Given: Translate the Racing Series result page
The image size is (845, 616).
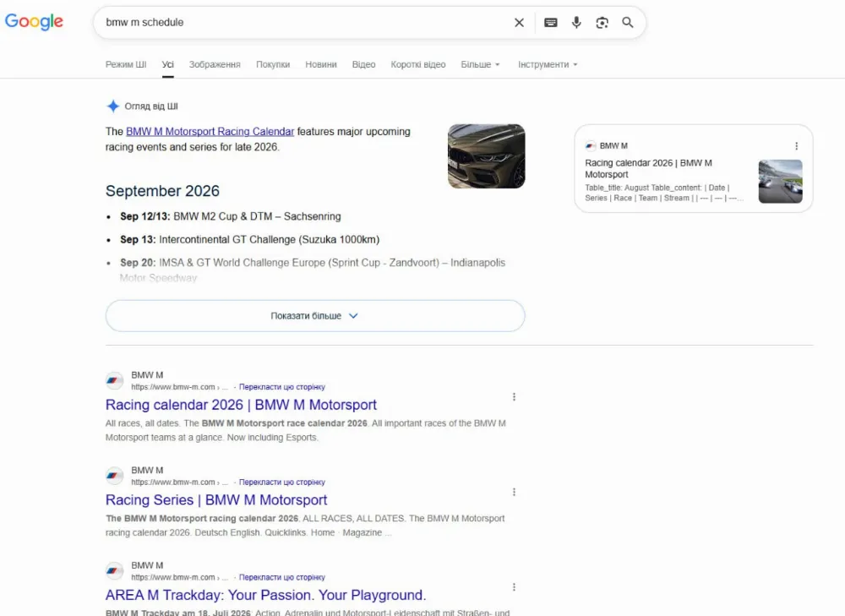Looking at the screenshot, I should point(282,482).
